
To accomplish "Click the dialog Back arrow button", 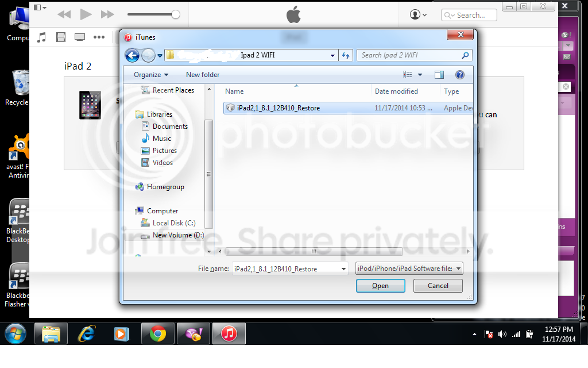I will point(132,55).
